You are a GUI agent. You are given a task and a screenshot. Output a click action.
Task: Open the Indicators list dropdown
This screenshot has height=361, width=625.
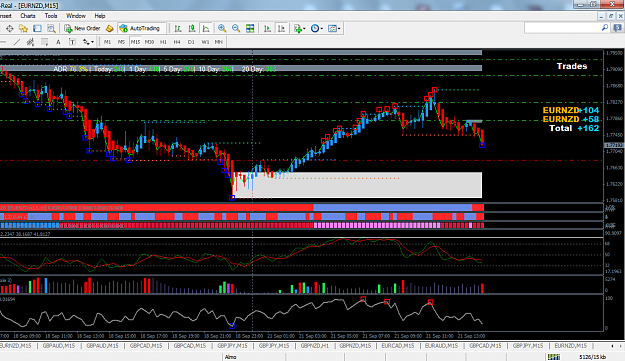pos(299,28)
